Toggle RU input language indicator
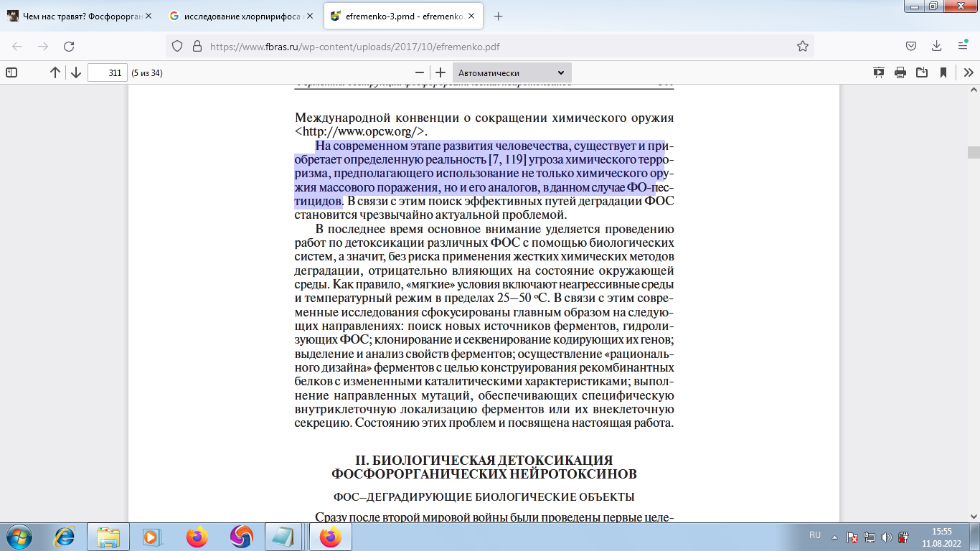The image size is (980, 551). (815, 535)
